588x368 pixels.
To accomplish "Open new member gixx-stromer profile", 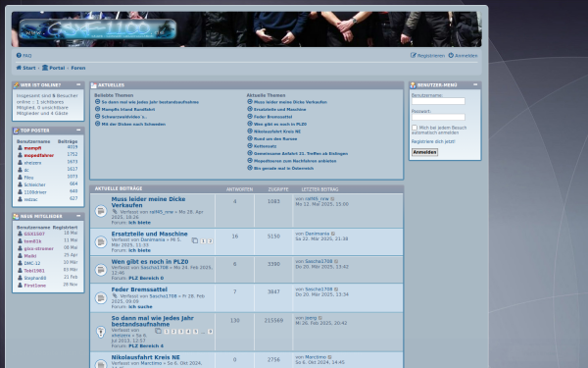I will (38, 248).
